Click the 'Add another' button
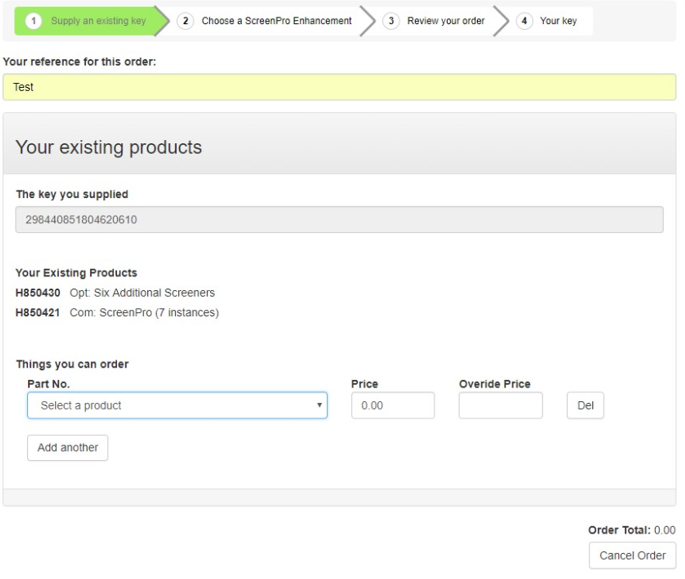 [x=67, y=448]
